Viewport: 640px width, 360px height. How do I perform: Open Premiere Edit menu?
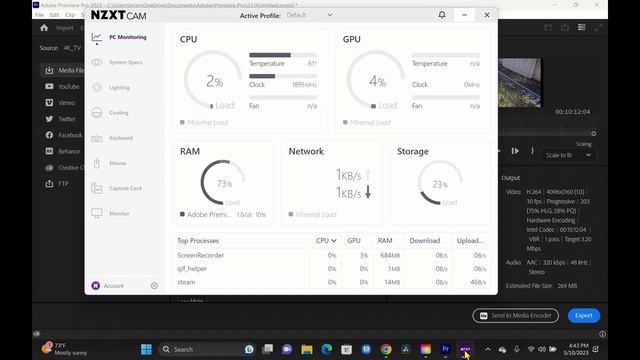coord(54,15)
